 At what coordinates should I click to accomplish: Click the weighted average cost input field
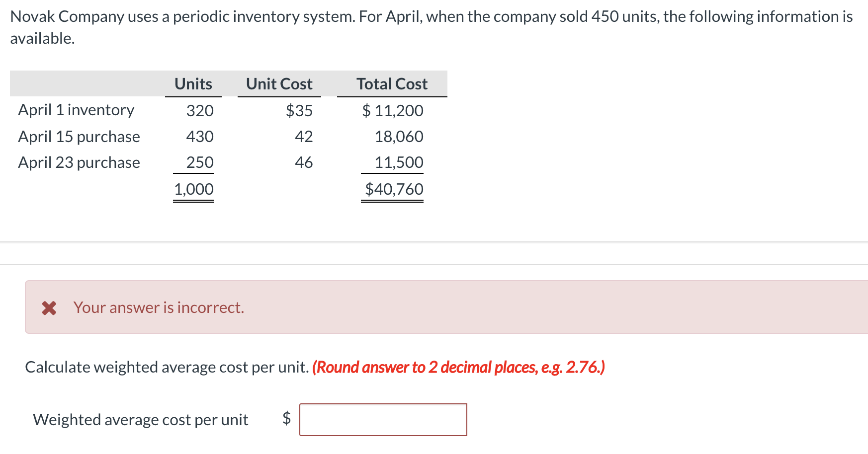point(383,420)
